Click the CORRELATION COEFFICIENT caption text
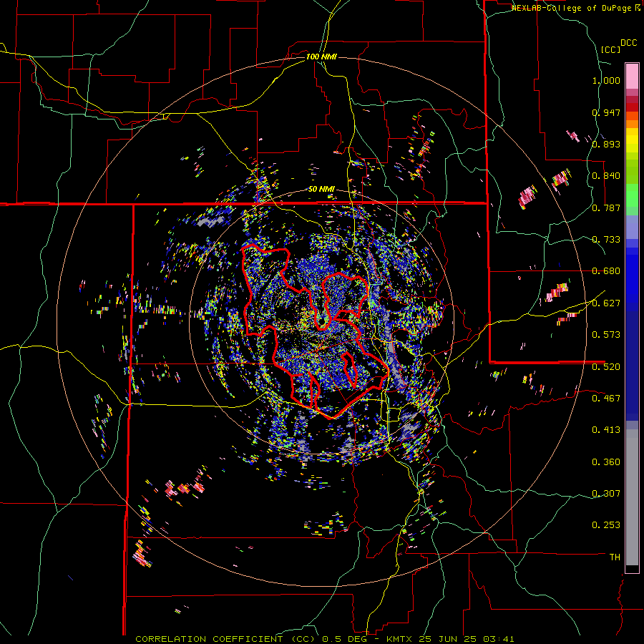 pyautogui.click(x=209, y=639)
